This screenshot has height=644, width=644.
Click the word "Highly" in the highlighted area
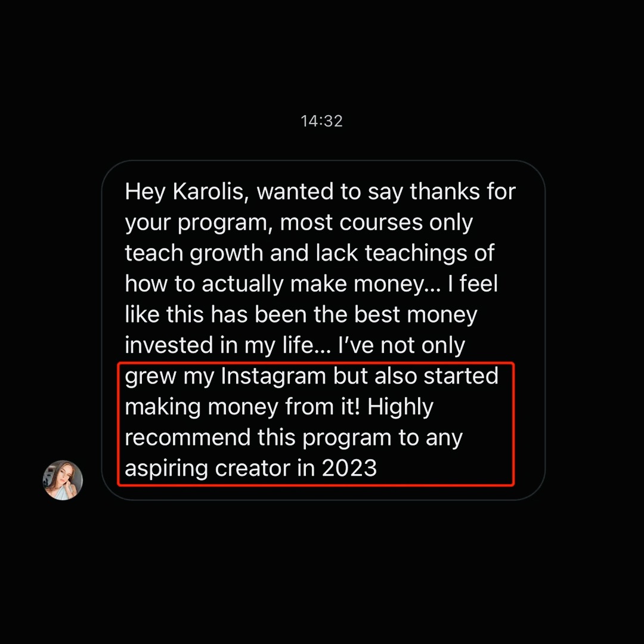coord(401,407)
